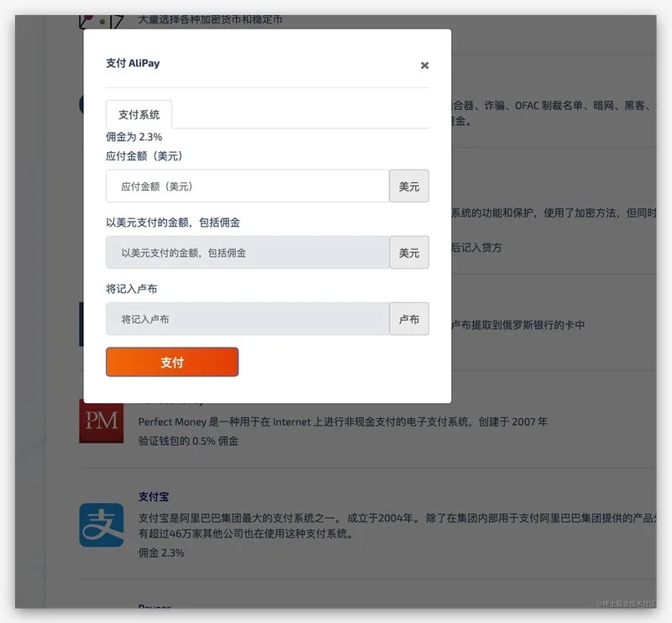Screen dimensions: 672x623
Task: Open the 美元 currency selector on the first field
Action: 409,186
